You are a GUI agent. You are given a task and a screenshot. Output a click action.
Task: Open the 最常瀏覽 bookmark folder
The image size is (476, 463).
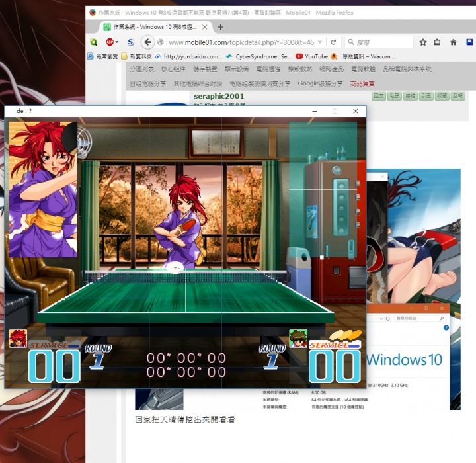[103, 56]
